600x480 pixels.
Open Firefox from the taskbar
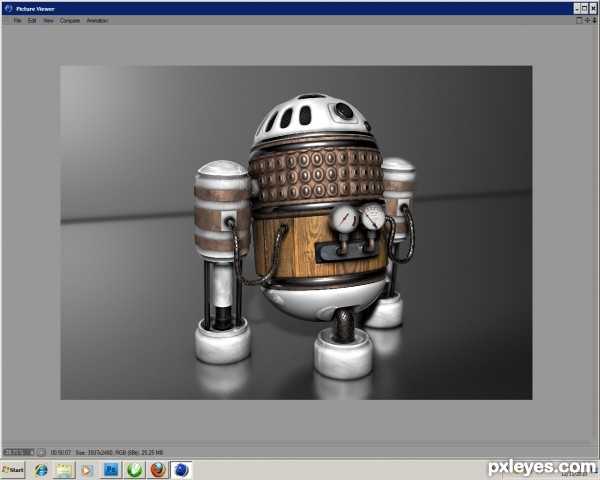tap(158, 470)
